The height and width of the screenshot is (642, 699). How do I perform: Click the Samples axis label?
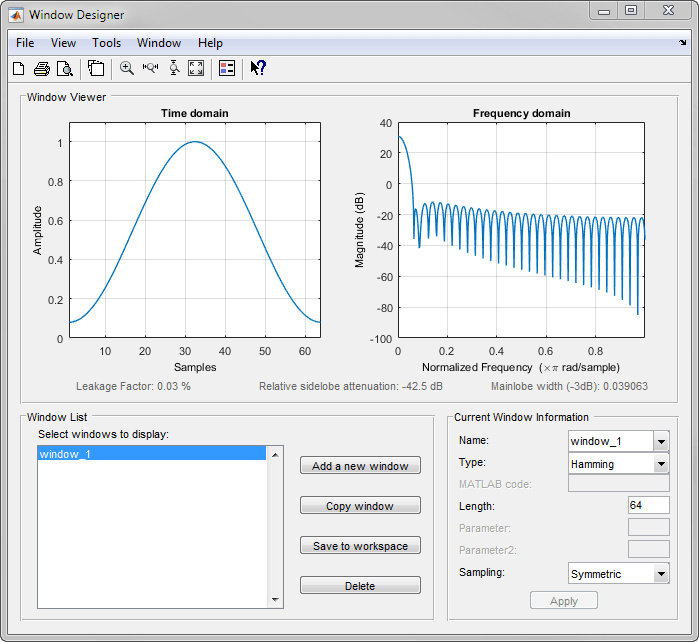195,367
